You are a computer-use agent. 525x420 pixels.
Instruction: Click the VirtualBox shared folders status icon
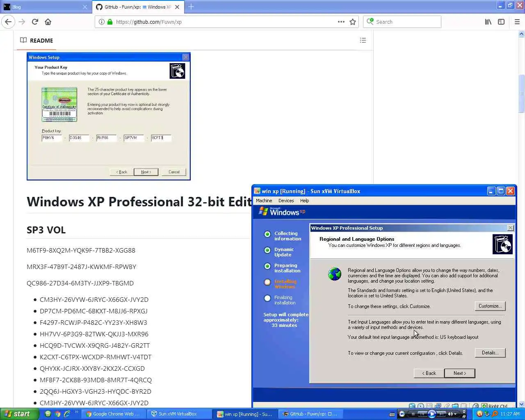click(x=455, y=406)
